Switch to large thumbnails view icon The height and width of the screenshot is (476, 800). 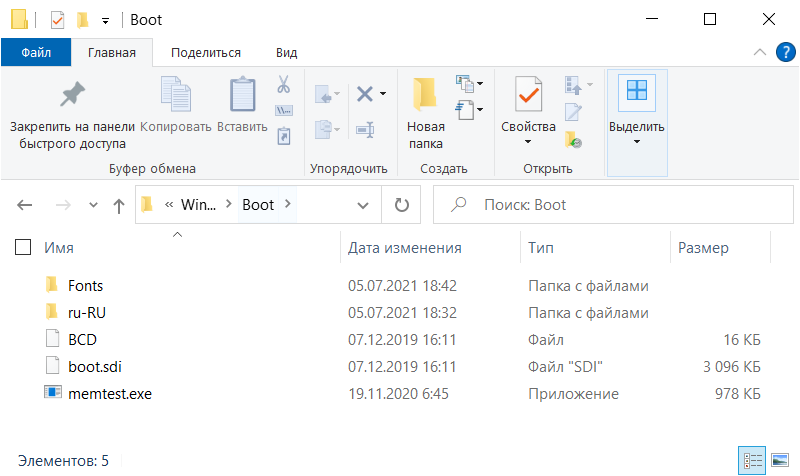coord(780,461)
